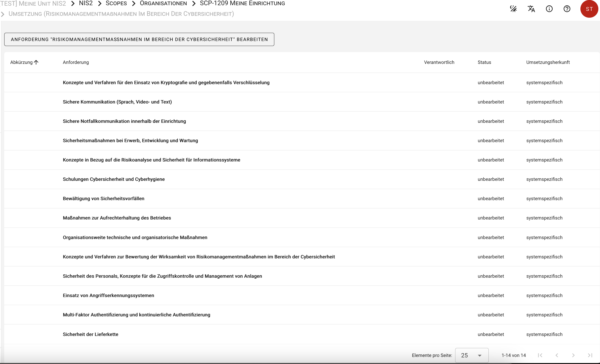The width and height of the screenshot is (600, 364).
Task: Go to the next page arrow
Action: [573, 355]
